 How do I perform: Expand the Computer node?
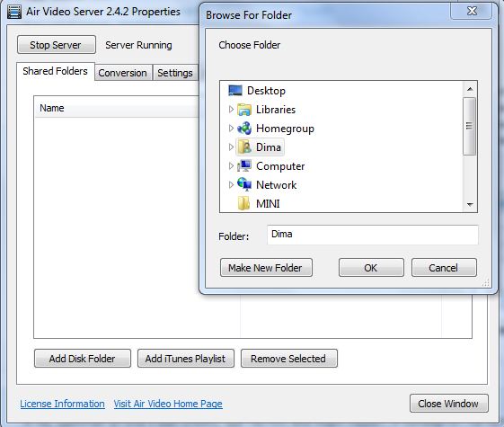(x=231, y=166)
